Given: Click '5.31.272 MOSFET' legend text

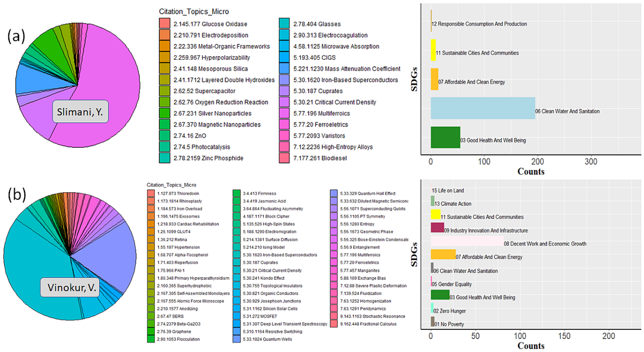Looking at the screenshot, I should 260,316.
